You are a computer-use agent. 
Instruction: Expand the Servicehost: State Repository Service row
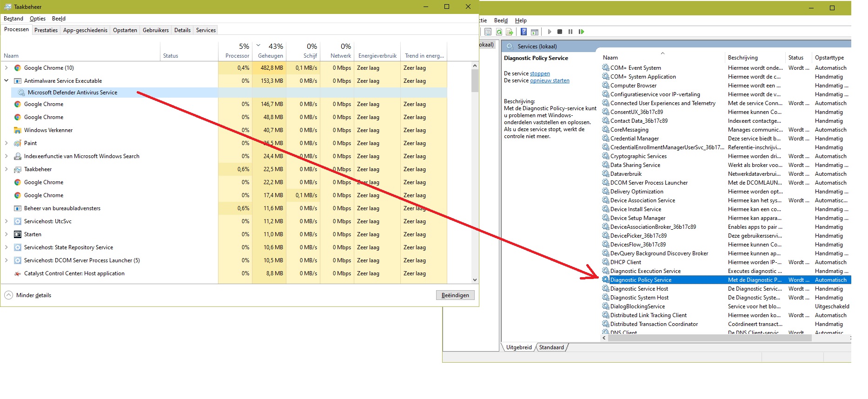tap(7, 247)
